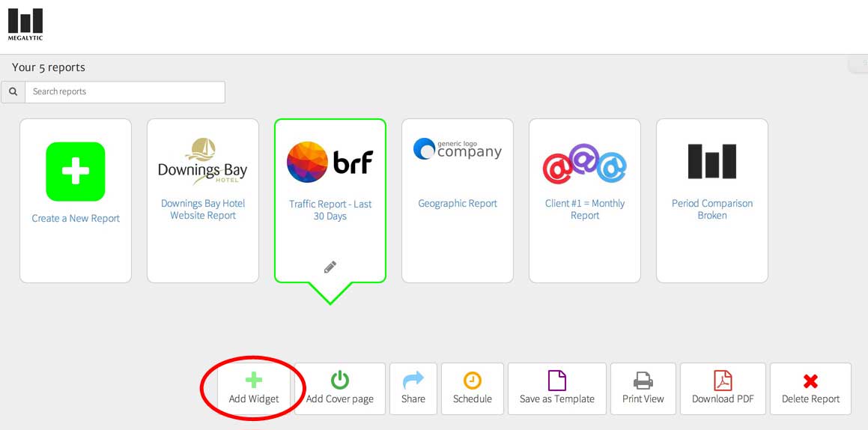Open Client #1 = Monthly Report link
This screenshot has height=430, width=868.
click(x=585, y=209)
